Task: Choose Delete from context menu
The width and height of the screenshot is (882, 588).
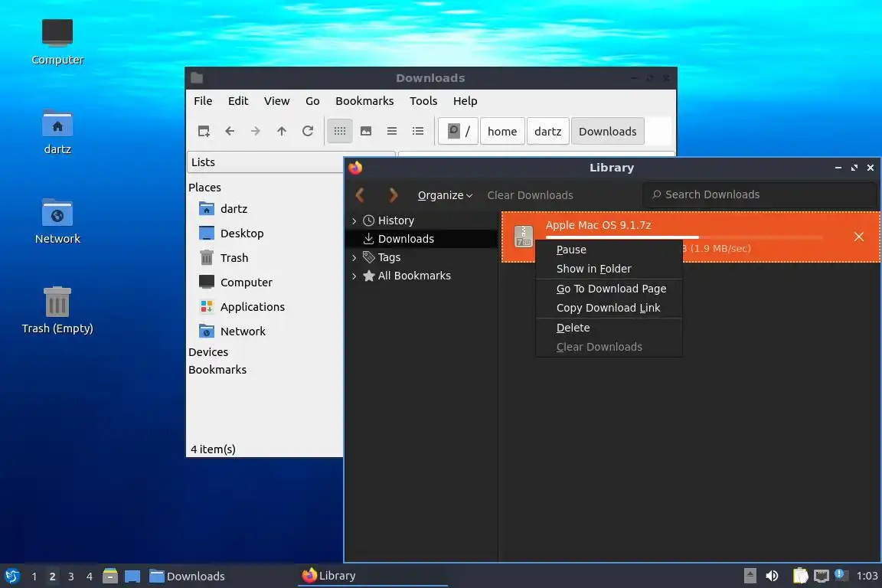Action: 609,328
